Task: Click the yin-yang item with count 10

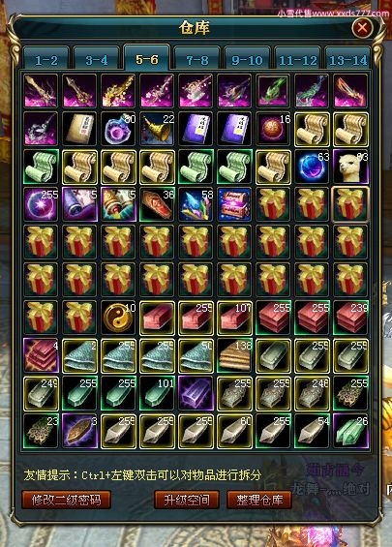Action: click(118, 318)
